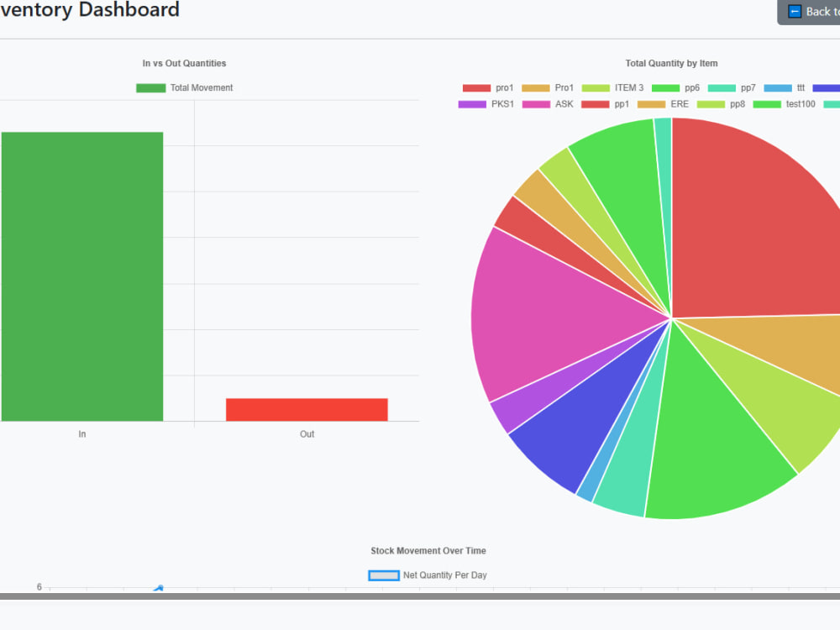The height and width of the screenshot is (630, 840).
Task: Toggle ASK legend entry
Action: point(548,104)
